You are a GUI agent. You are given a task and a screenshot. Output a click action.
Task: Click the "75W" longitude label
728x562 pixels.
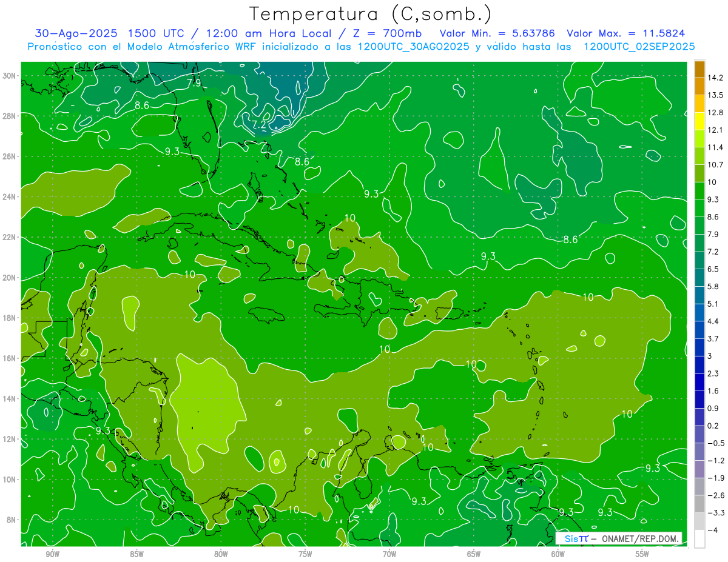click(305, 554)
